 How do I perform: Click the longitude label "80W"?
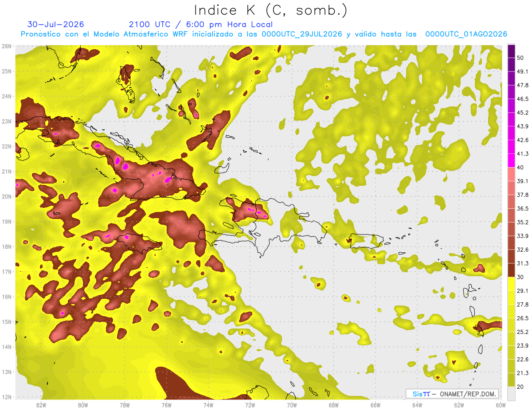[83, 405]
